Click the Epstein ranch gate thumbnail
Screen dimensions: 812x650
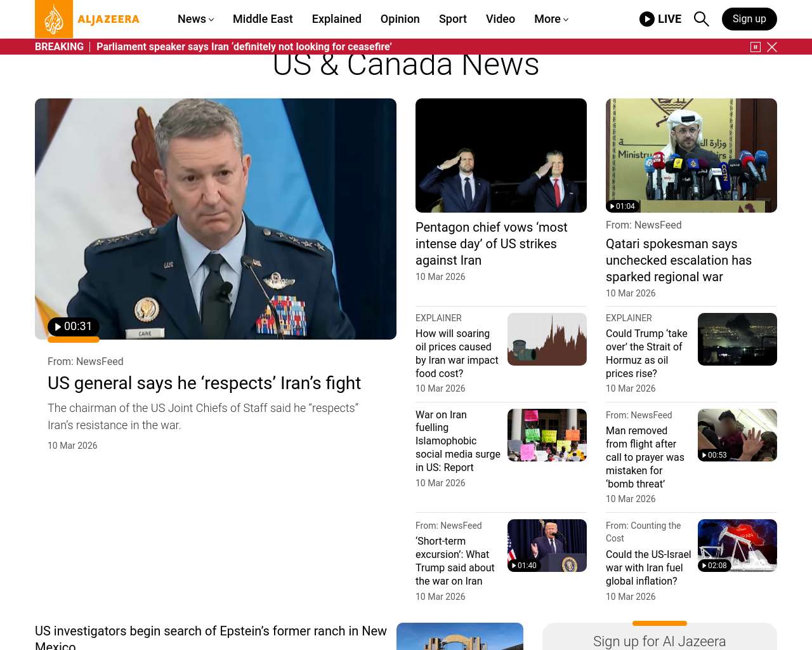[460, 636]
